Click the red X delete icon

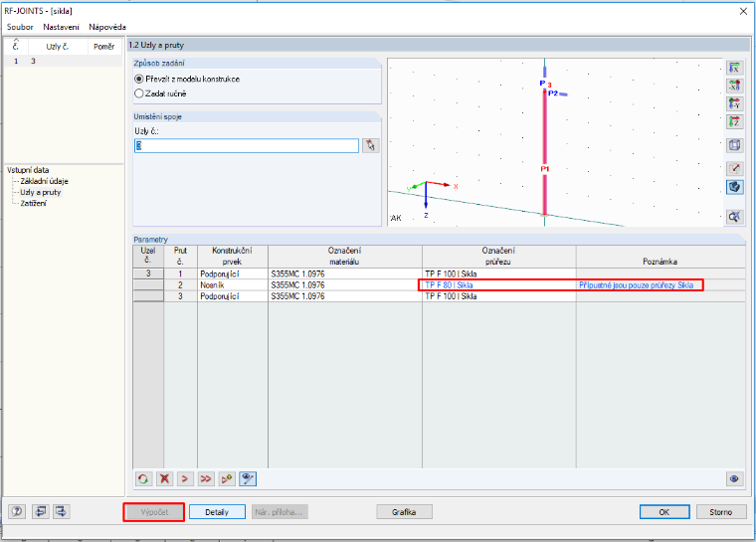click(x=164, y=478)
